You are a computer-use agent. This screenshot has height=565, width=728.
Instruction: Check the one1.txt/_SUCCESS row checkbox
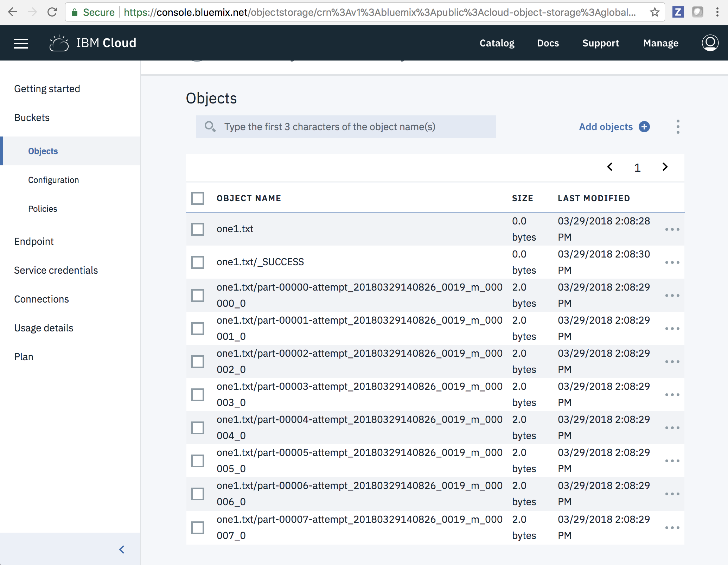coord(198,262)
